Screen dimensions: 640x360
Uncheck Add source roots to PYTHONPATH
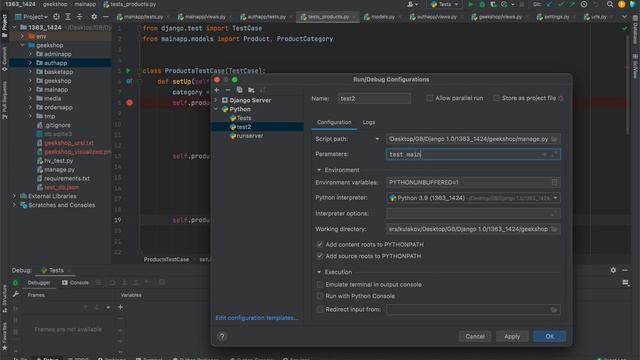[x=320, y=256]
